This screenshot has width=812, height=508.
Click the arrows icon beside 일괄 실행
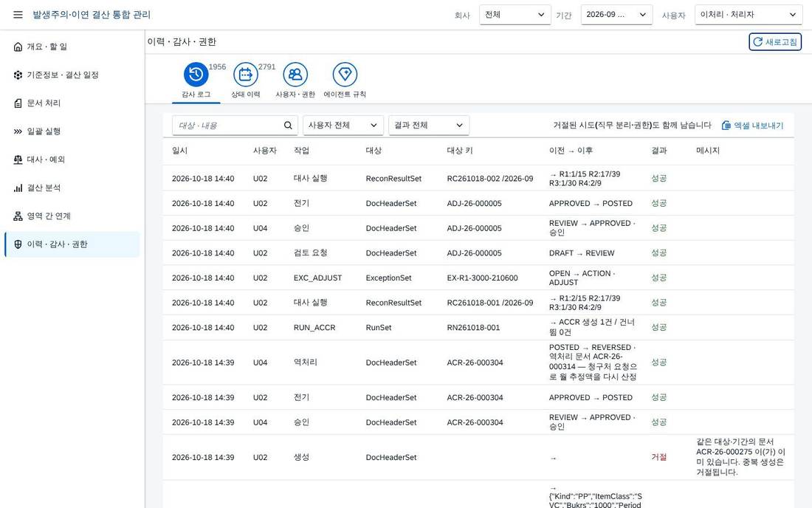click(18, 131)
